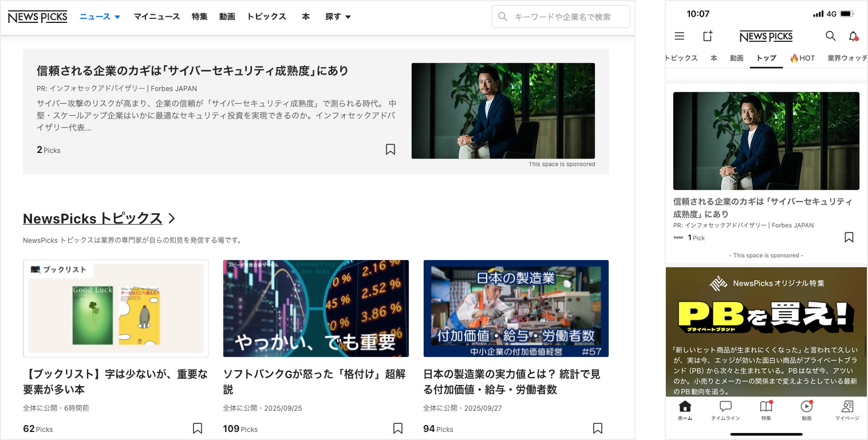Open the 信頼される企業のカギ article headline on desktop
868x440 pixels.
[x=192, y=70]
